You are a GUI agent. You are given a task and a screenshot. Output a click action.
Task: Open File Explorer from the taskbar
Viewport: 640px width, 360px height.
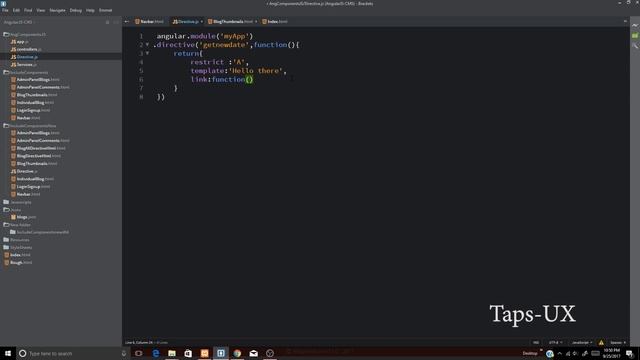point(172,353)
